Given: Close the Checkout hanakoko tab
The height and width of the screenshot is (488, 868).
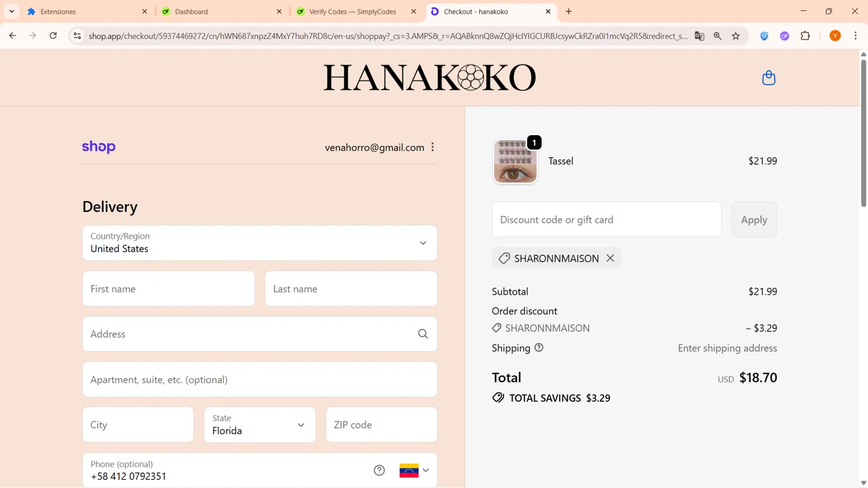Looking at the screenshot, I should 548,12.
